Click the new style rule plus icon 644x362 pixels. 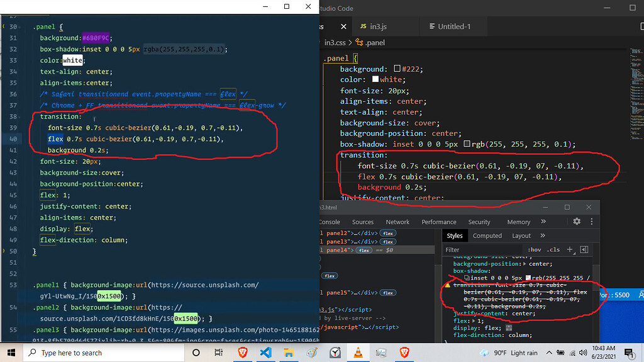pos(570,250)
